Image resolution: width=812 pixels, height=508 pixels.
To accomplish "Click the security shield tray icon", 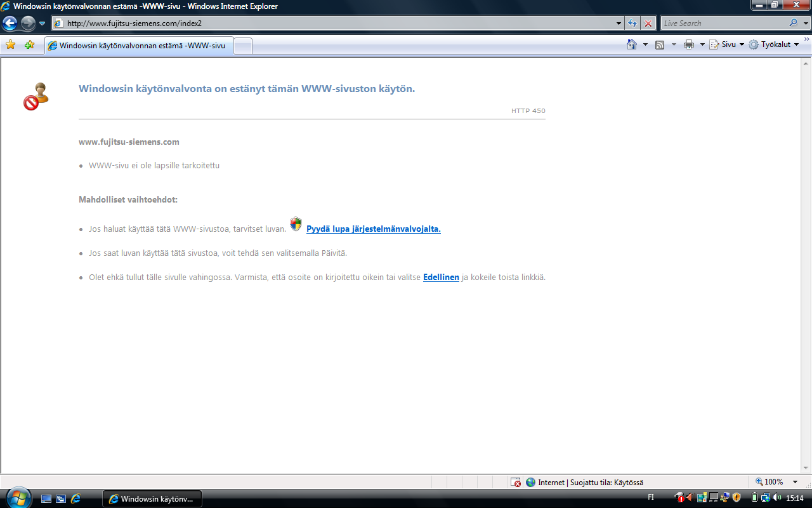I will 737,497.
